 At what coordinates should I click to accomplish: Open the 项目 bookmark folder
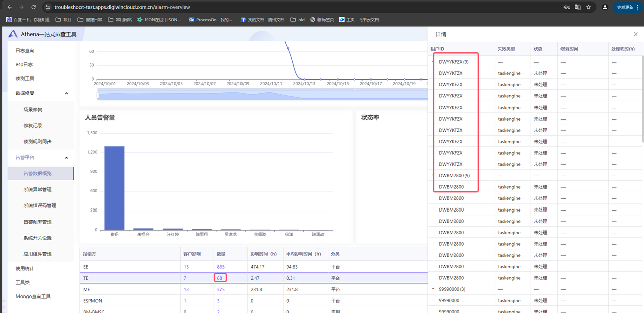point(64,20)
